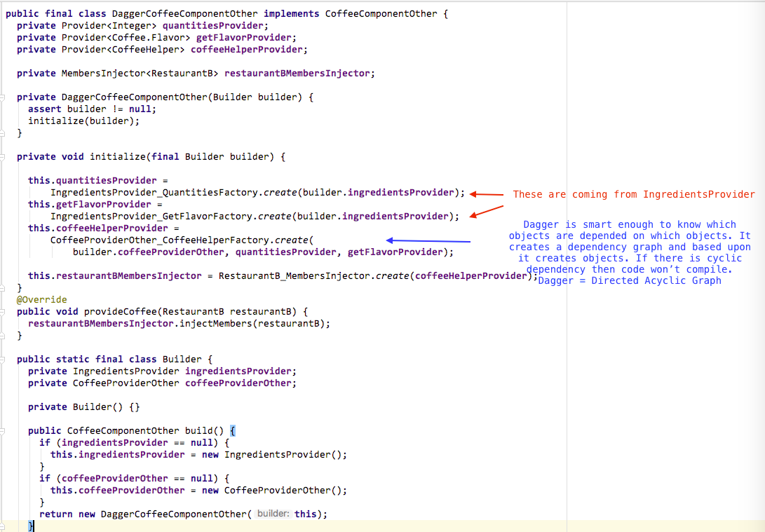This screenshot has width=765, height=532.
Task: Collapse the DaggerCoffeeComponentOther constructor fold marker
Action: click(x=4, y=97)
